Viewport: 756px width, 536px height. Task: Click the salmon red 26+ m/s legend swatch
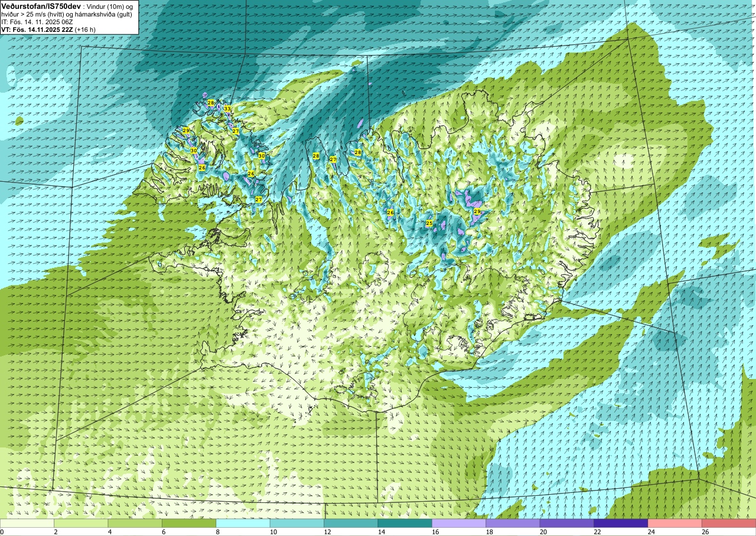(x=729, y=523)
